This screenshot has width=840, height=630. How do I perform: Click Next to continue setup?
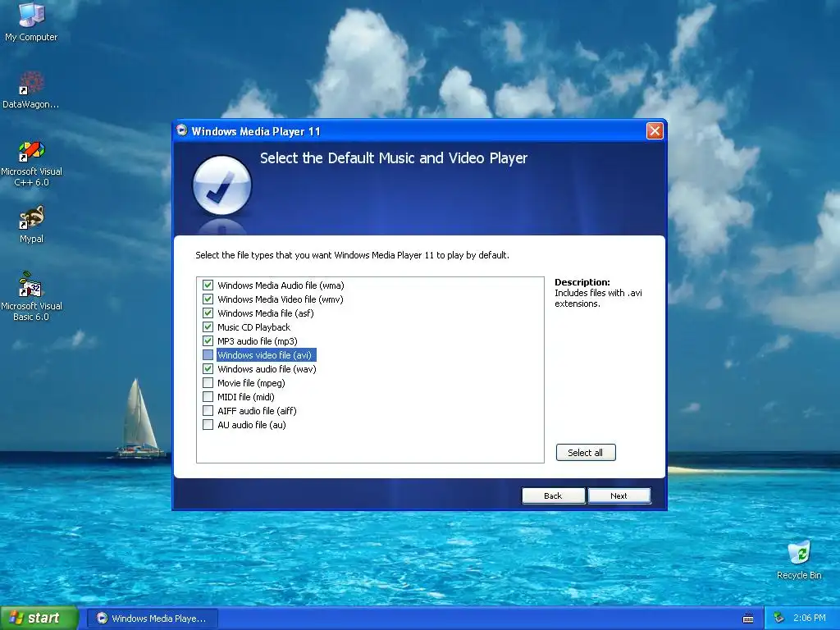[x=619, y=495]
